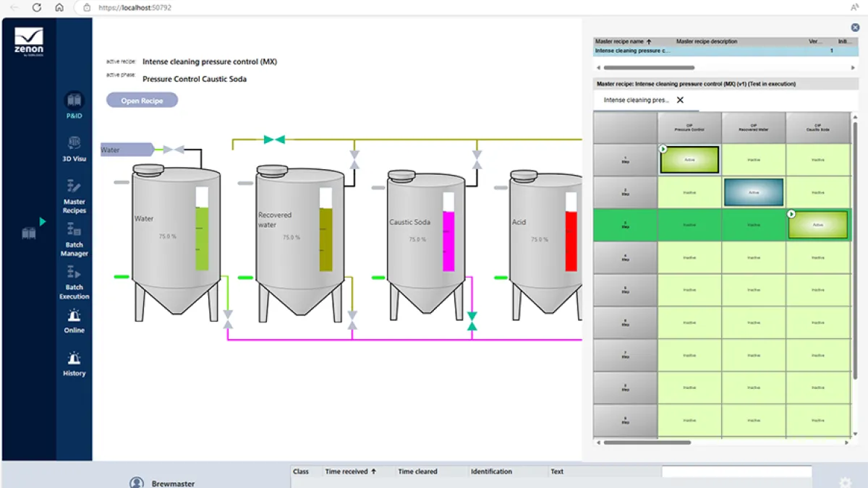Open settings gear in bottom corner
The width and height of the screenshot is (868, 488).
[845, 483]
